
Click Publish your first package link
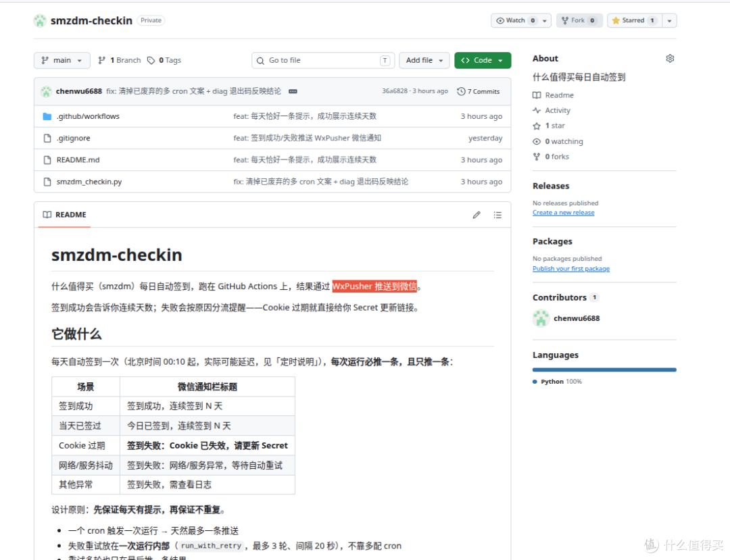click(570, 268)
